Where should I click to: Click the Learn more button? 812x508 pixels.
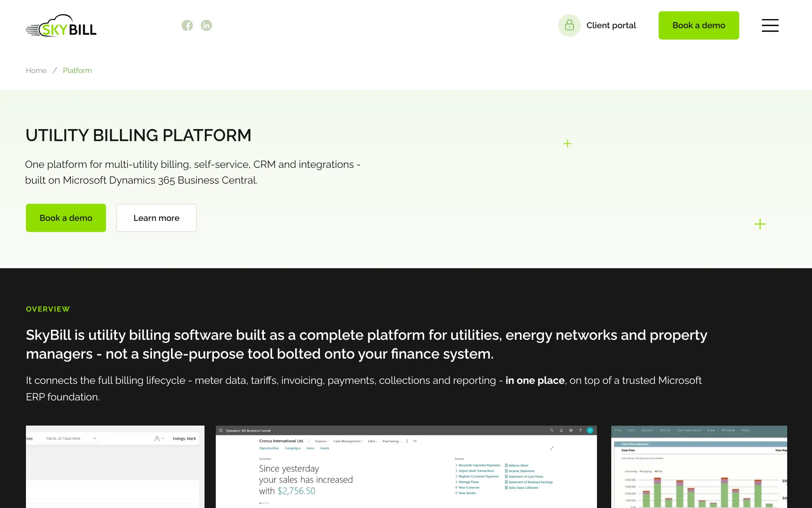point(156,218)
